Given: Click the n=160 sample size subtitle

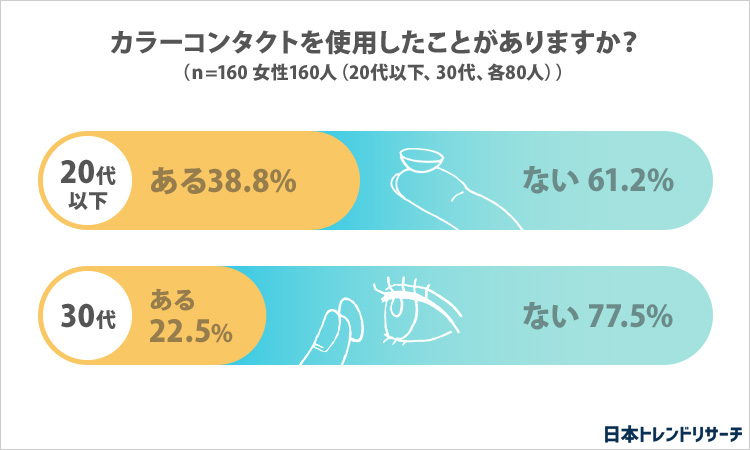Looking at the screenshot, I should tap(374, 73).
